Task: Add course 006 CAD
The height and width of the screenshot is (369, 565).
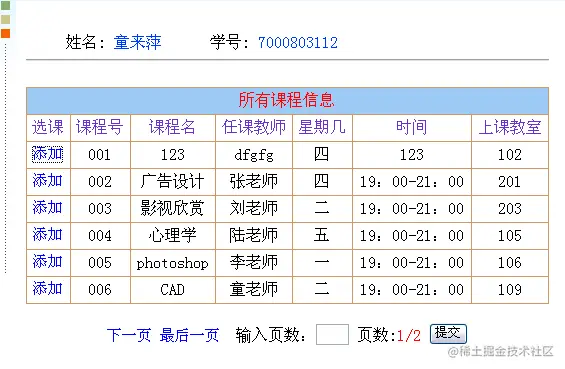Action: coord(48,289)
